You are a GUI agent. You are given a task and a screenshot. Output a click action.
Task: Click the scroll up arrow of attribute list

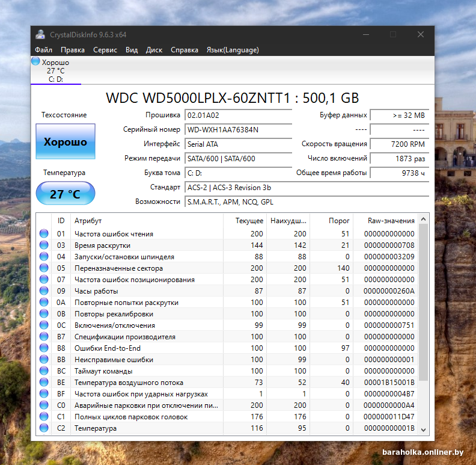(424, 219)
